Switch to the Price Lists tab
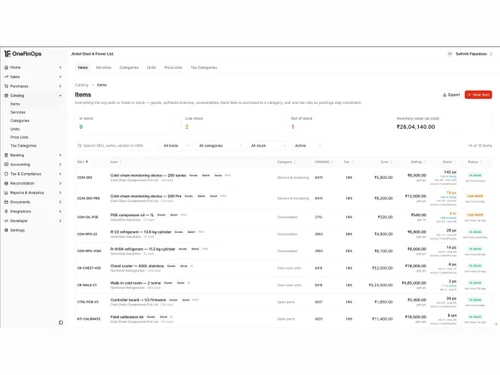500x375 pixels. point(173,67)
